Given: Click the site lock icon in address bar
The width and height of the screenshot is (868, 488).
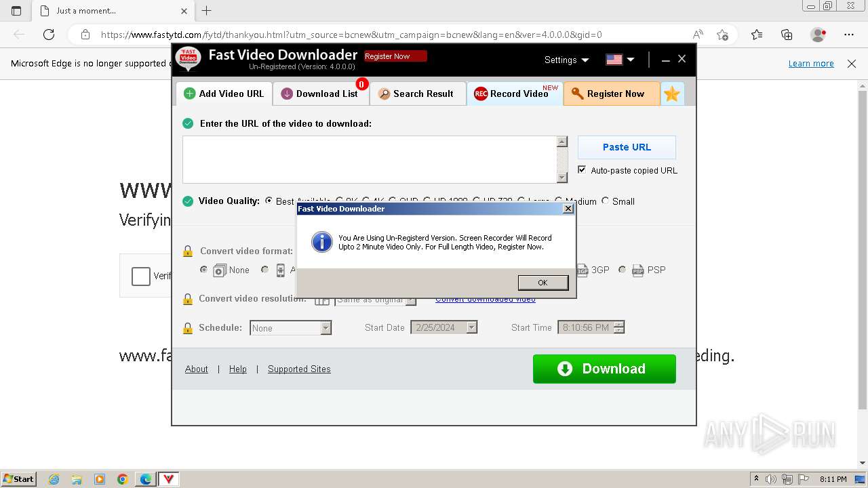Looking at the screenshot, I should click(85, 35).
